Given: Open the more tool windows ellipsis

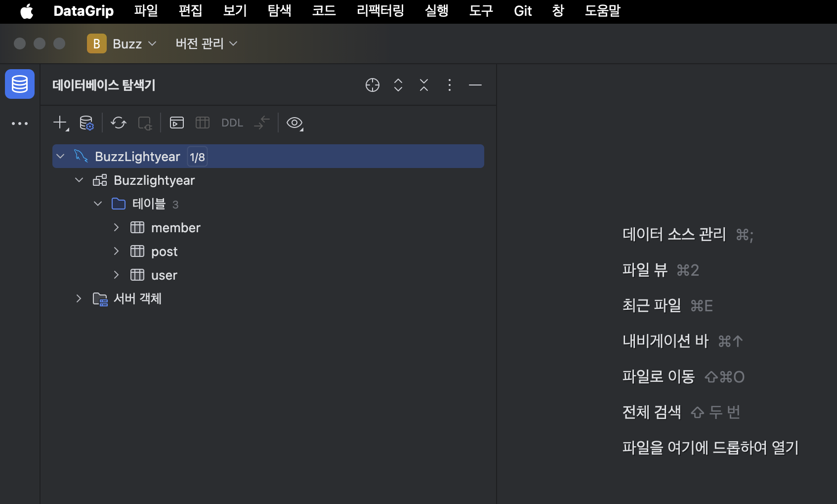Looking at the screenshot, I should tap(20, 124).
